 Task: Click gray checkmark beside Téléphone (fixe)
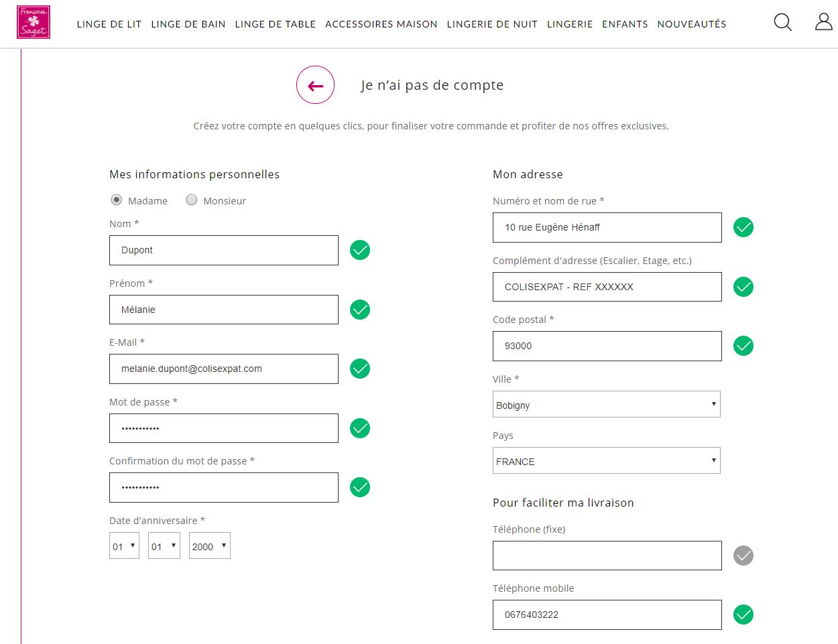(743, 556)
